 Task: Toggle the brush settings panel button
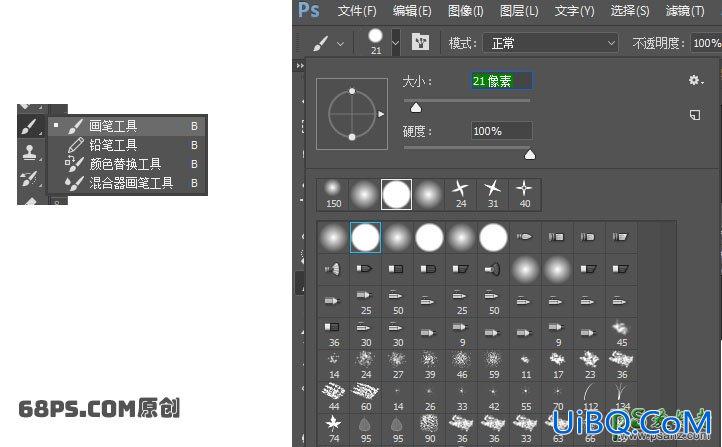420,42
